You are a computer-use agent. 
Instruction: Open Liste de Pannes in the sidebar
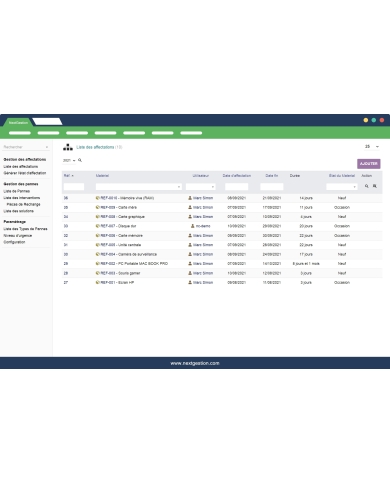(17, 191)
